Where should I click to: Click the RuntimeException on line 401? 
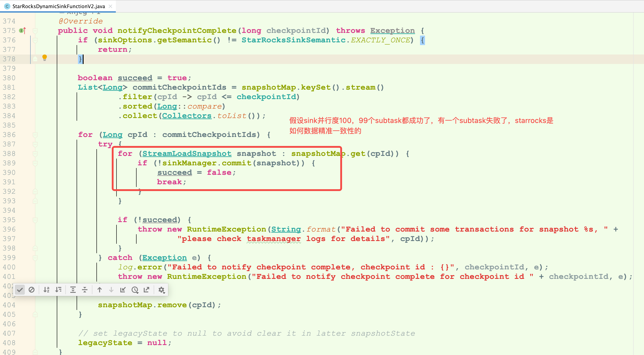tap(207, 277)
